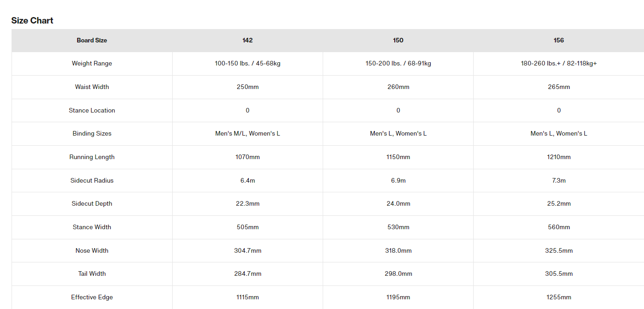Viewport: 644px width, 309px height.
Task: Select the Running Length row label
Action: pos(92,157)
